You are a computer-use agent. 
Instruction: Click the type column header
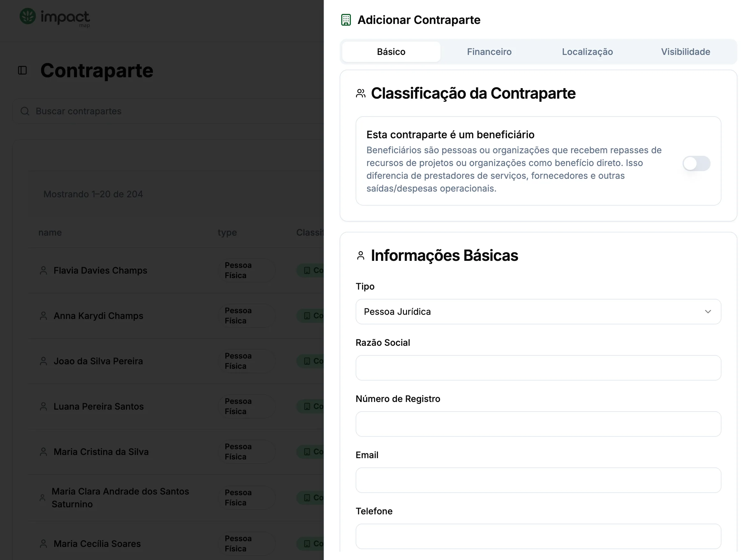(227, 232)
